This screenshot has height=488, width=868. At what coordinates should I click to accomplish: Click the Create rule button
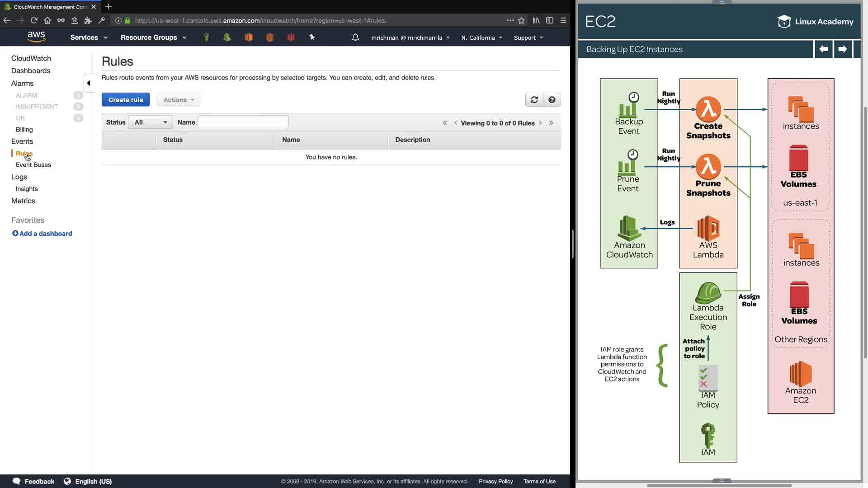[126, 100]
